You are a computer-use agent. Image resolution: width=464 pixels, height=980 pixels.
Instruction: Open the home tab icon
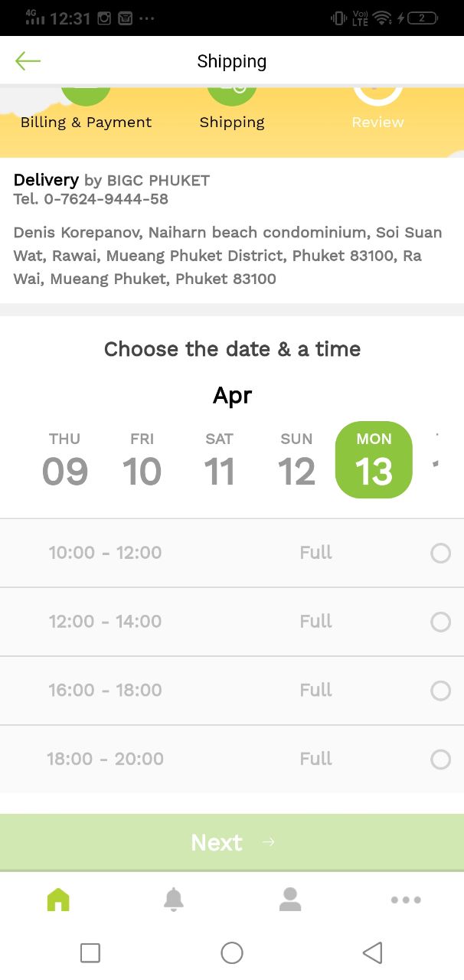coord(58,900)
